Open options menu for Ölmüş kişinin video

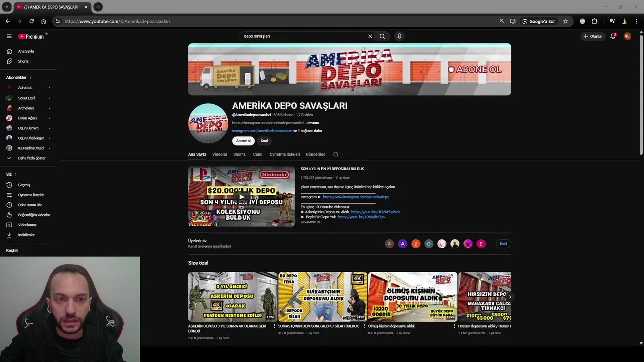(454, 326)
